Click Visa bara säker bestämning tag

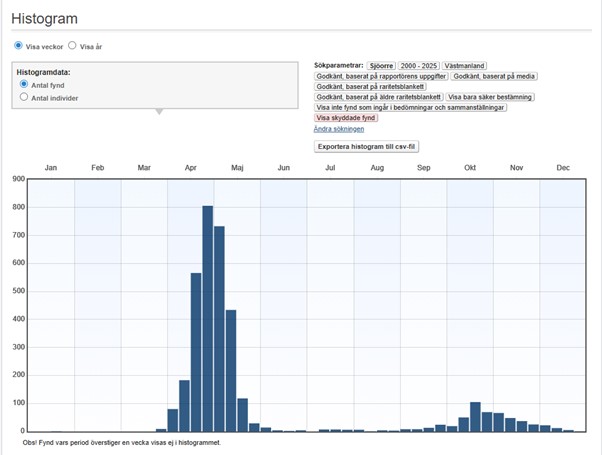tap(490, 97)
